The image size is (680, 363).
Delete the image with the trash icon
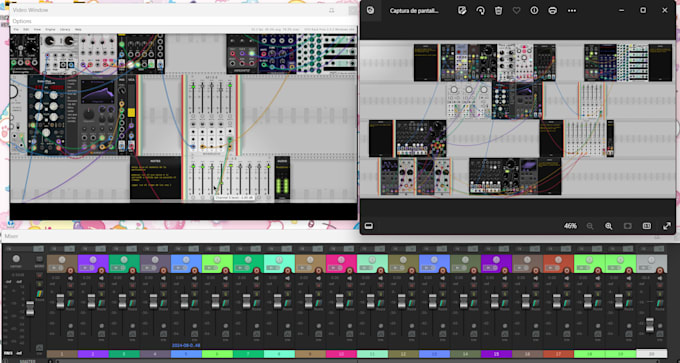[498, 10]
